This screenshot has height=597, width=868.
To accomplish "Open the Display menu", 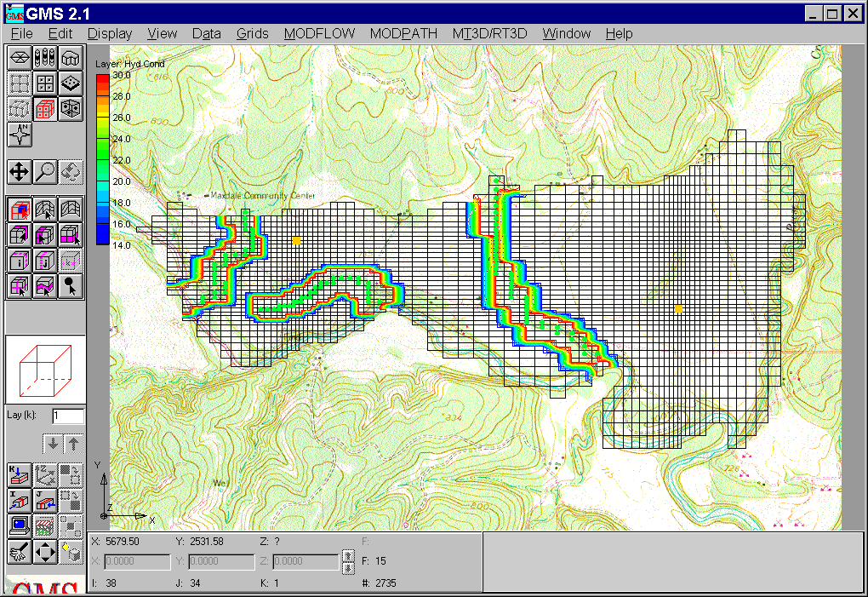I will [x=110, y=34].
